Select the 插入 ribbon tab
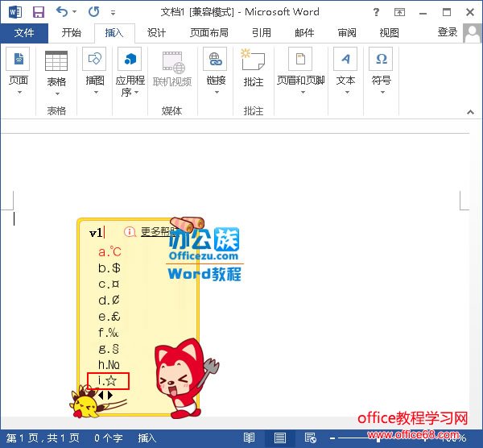The width and height of the screenshot is (483, 448). pos(114,33)
